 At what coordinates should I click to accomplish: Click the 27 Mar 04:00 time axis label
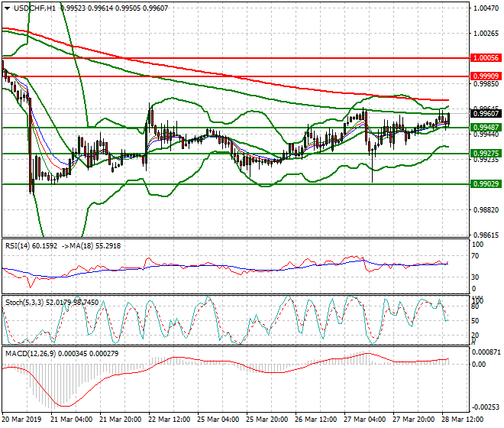pyautogui.click(x=365, y=420)
